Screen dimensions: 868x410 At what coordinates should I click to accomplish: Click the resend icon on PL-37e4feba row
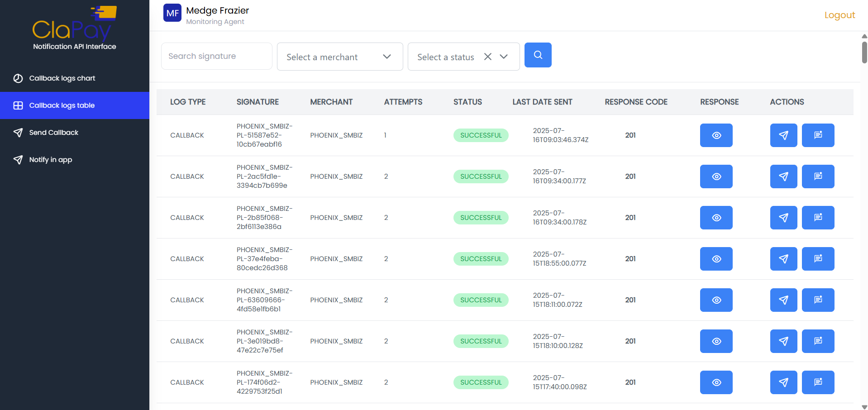tap(783, 258)
